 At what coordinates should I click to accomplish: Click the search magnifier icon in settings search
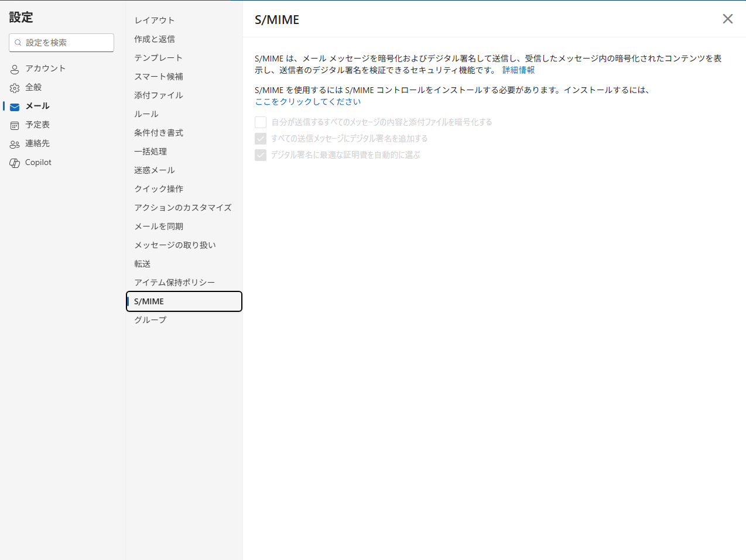tap(18, 43)
